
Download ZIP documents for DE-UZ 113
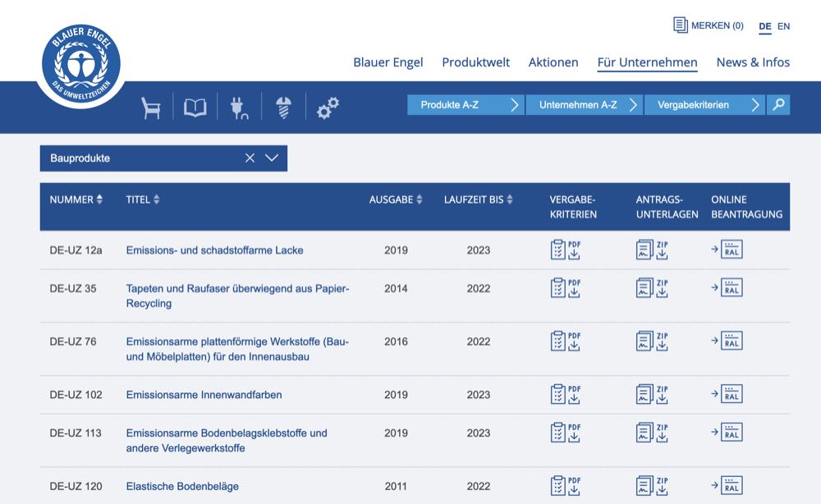[x=652, y=433]
